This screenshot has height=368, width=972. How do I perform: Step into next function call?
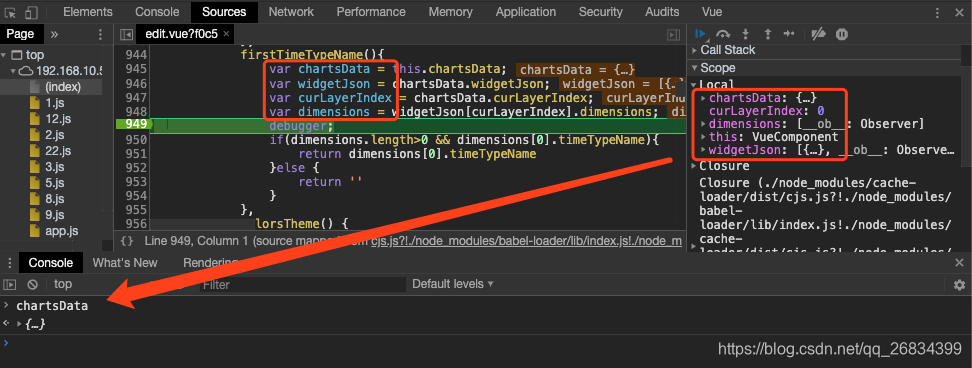746,34
